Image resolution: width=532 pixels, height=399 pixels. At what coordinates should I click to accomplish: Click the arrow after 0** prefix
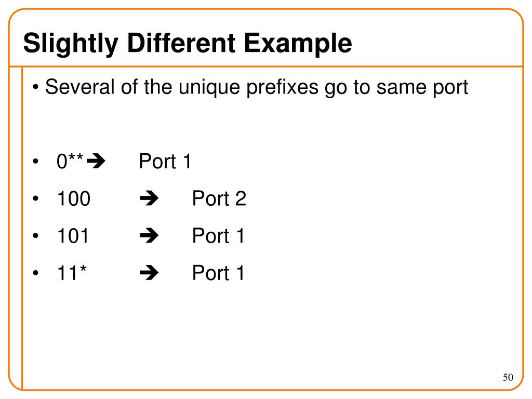[96, 161]
